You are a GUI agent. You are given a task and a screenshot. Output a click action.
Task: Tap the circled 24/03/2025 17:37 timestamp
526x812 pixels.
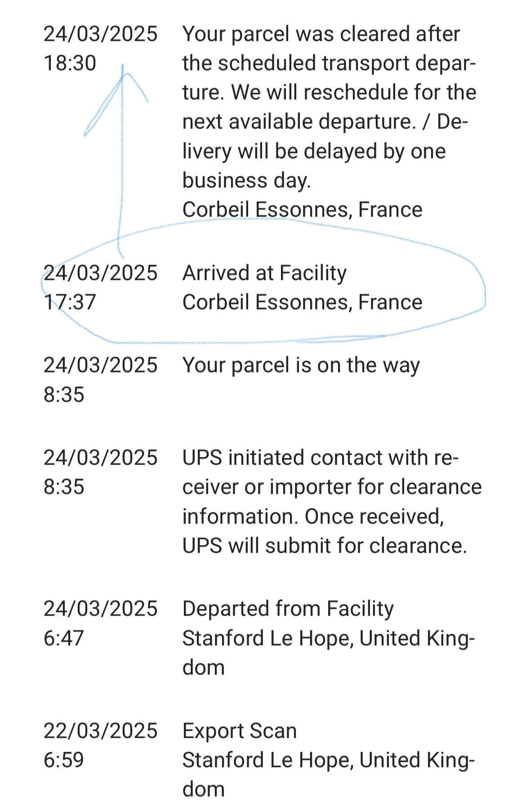[100, 287]
